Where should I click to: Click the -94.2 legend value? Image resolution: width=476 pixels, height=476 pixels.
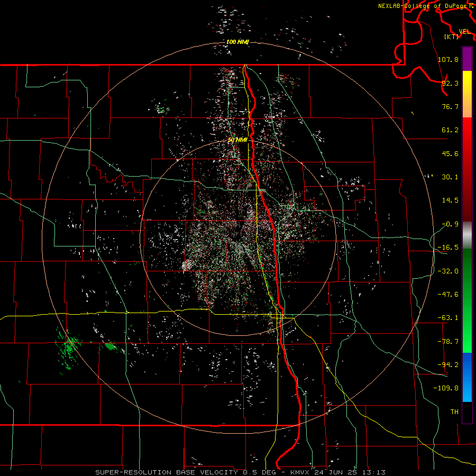click(x=448, y=364)
